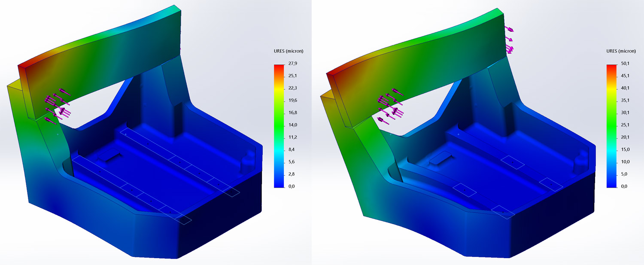The width and height of the screenshot is (644, 265).
Task: Select the force arrows at right model's upper right edge
Action: [x=510, y=41]
